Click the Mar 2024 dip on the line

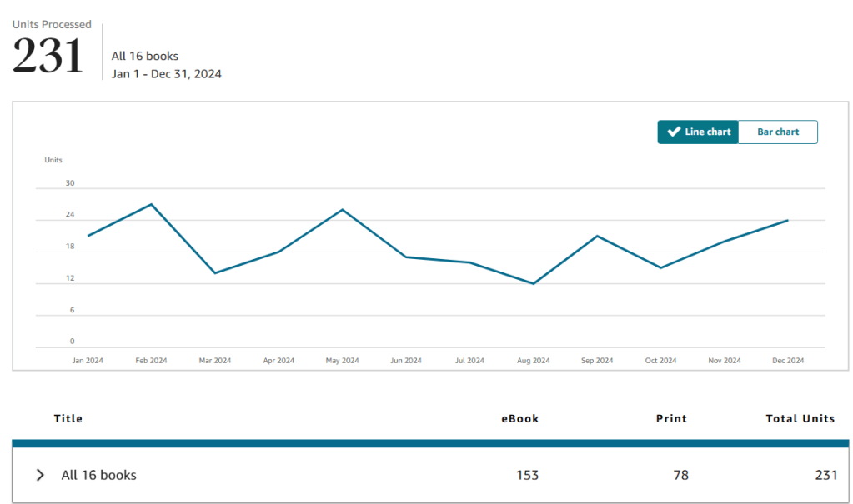point(214,273)
